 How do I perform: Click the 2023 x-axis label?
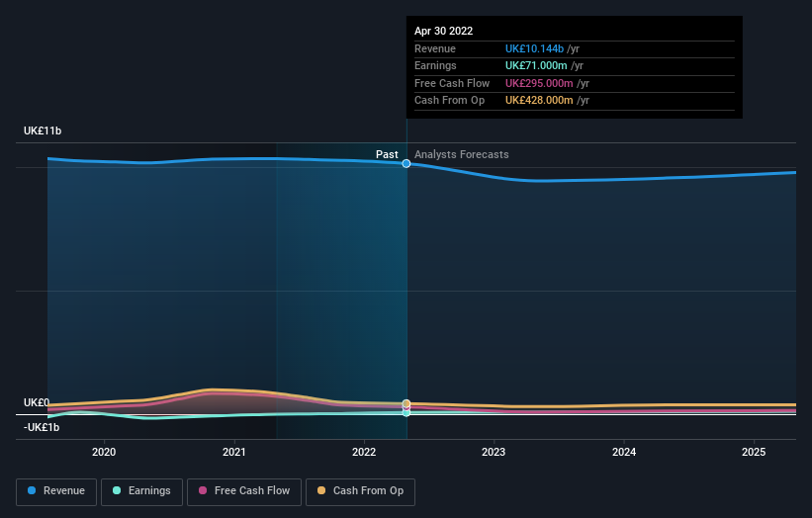coord(494,452)
